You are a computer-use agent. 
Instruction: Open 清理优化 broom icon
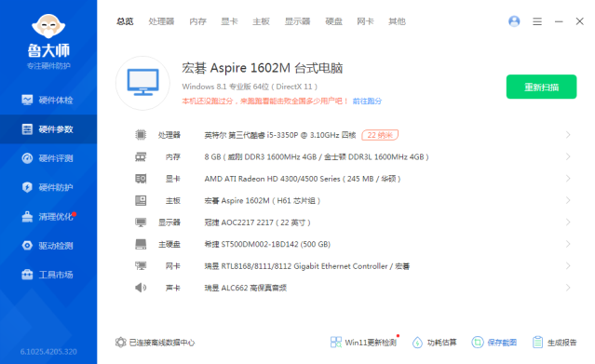click(x=27, y=216)
